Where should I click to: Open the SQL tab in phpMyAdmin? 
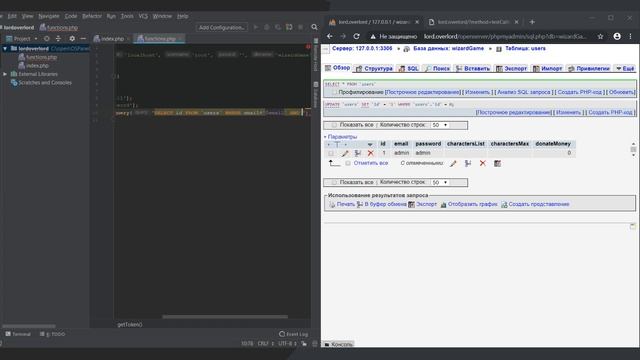409,69
